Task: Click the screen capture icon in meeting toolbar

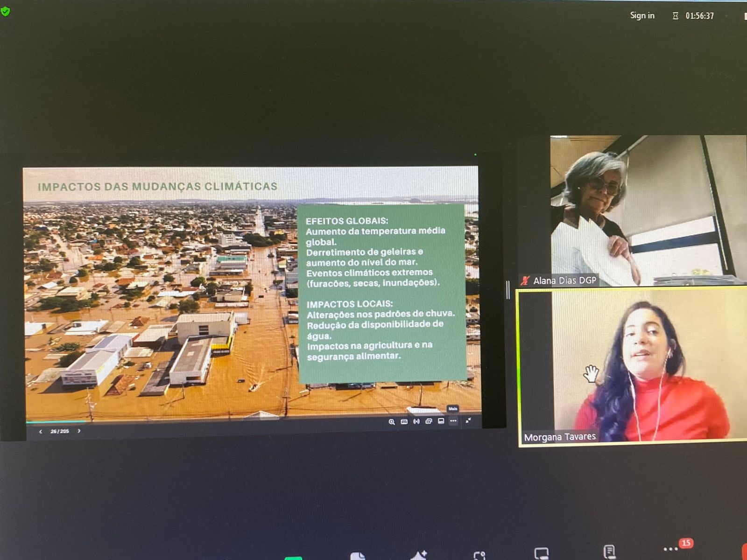Action: point(479,555)
